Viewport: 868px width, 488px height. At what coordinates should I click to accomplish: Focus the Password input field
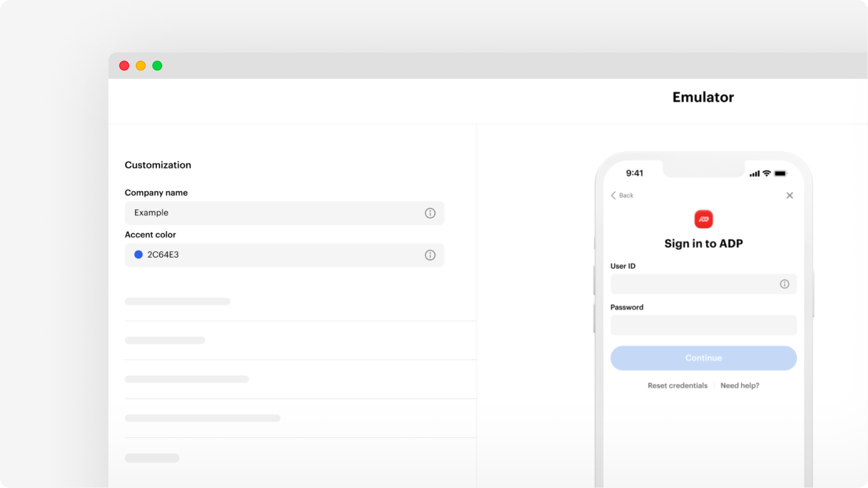(703, 325)
